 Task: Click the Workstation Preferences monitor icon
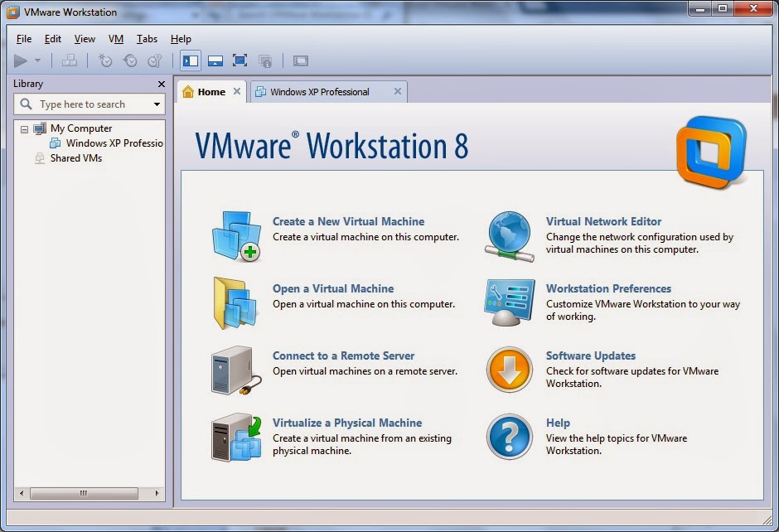(x=510, y=302)
